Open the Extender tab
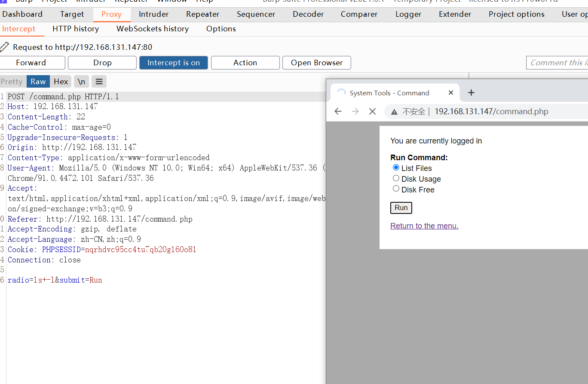The image size is (588, 384). (x=455, y=14)
